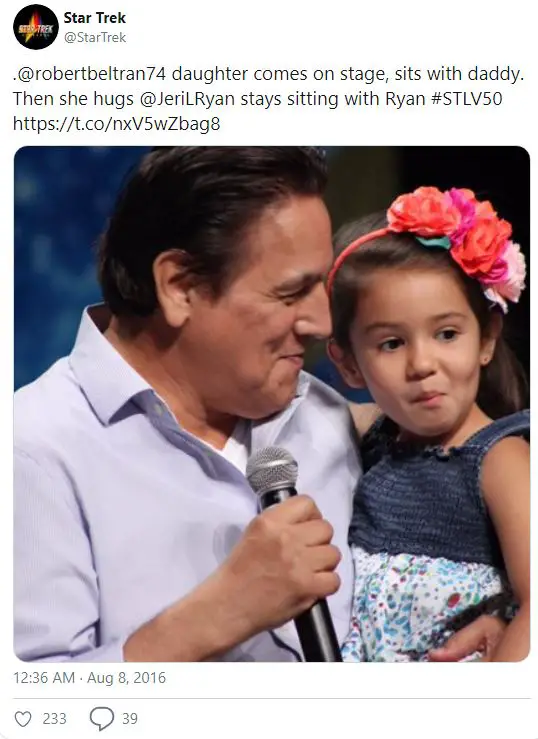Open the @JeriLRyan mention

coord(187,99)
